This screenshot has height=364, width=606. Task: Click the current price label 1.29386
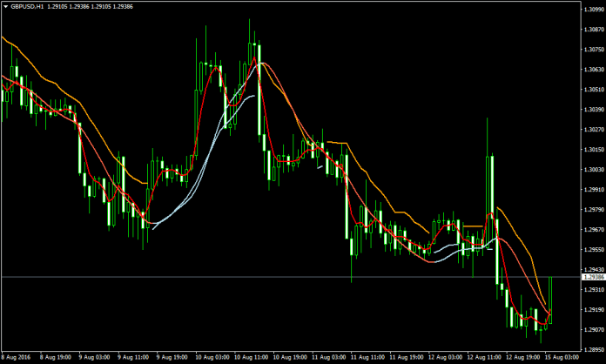(x=592, y=277)
